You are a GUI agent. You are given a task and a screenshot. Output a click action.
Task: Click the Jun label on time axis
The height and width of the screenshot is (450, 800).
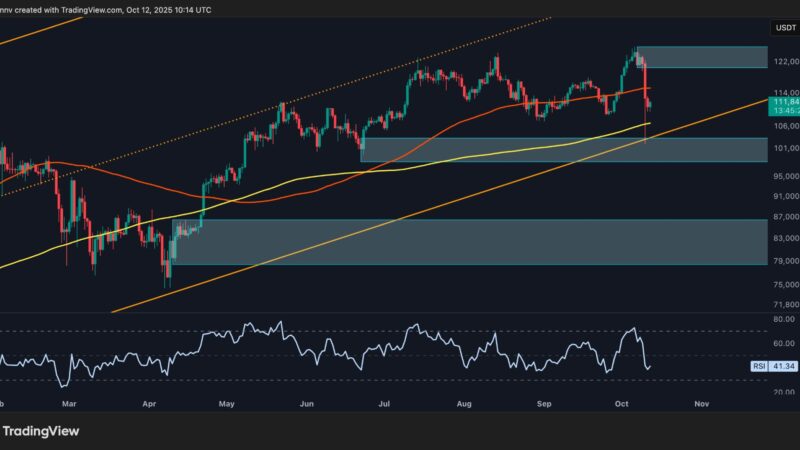pyautogui.click(x=306, y=405)
